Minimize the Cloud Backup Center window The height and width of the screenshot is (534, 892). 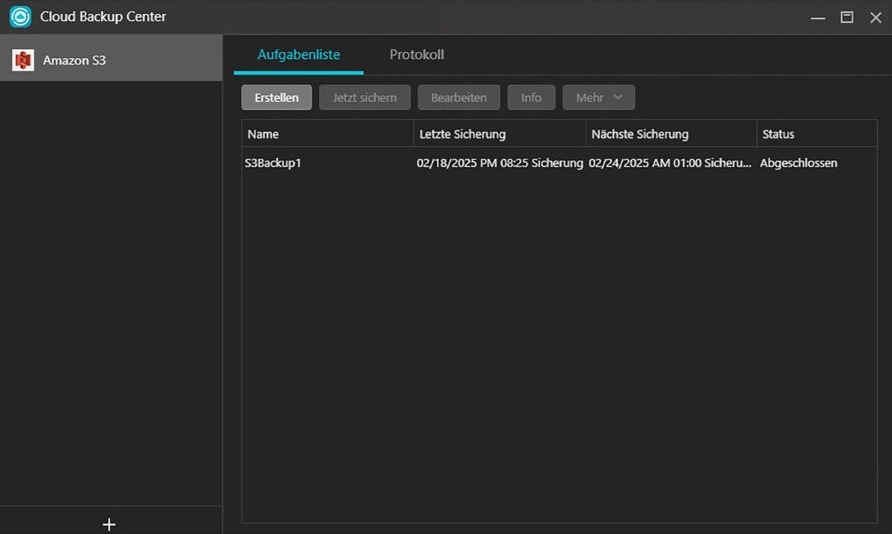click(818, 18)
